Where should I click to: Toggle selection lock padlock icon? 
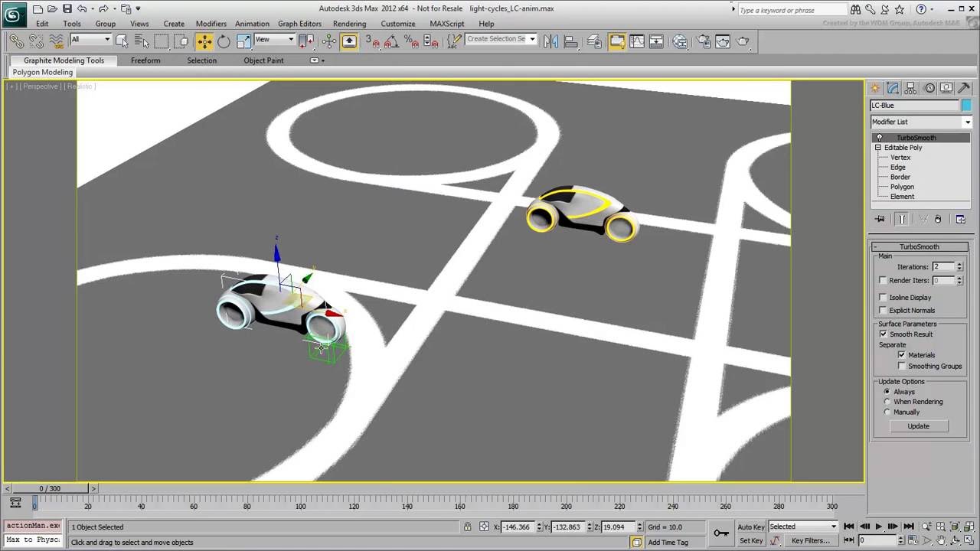click(x=467, y=527)
